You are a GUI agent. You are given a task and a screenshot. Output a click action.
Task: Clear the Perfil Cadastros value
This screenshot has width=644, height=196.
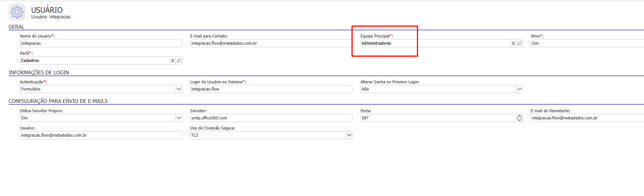[x=173, y=61]
